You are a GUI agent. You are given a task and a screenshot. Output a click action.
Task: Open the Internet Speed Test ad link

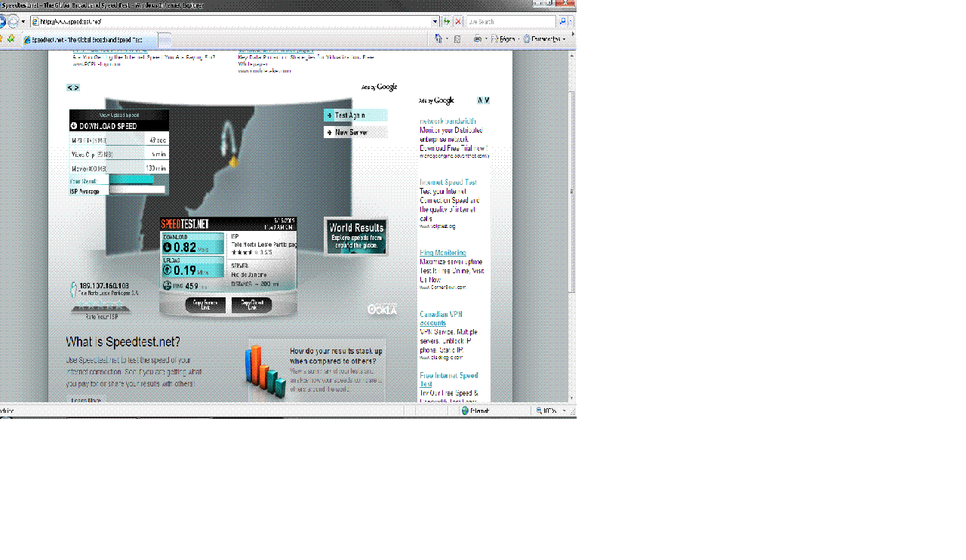coord(448,182)
